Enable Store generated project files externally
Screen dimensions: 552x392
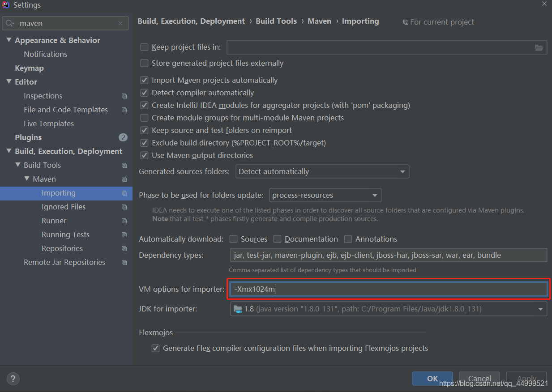[144, 63]
